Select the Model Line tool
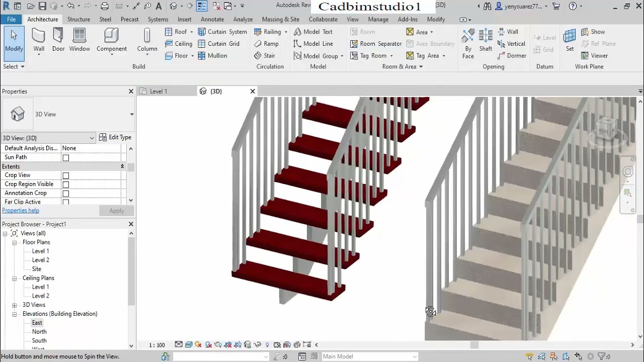Image resolution: width=644 pixels, height=362 pixels. point(313,44)
